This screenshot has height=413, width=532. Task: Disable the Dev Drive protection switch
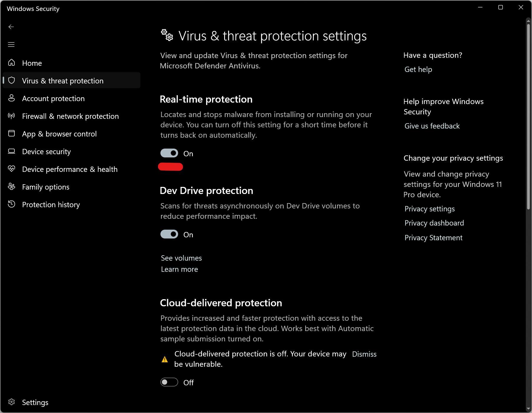coord(169,234)
